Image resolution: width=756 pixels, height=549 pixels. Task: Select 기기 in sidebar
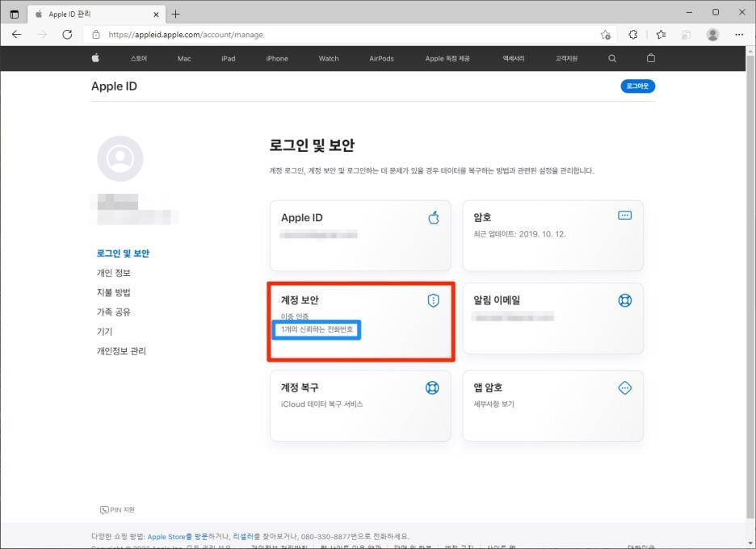(104, 332)
